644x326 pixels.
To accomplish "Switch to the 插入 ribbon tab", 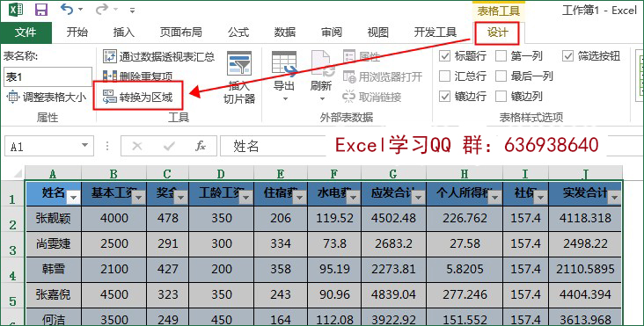I will 124,32.
